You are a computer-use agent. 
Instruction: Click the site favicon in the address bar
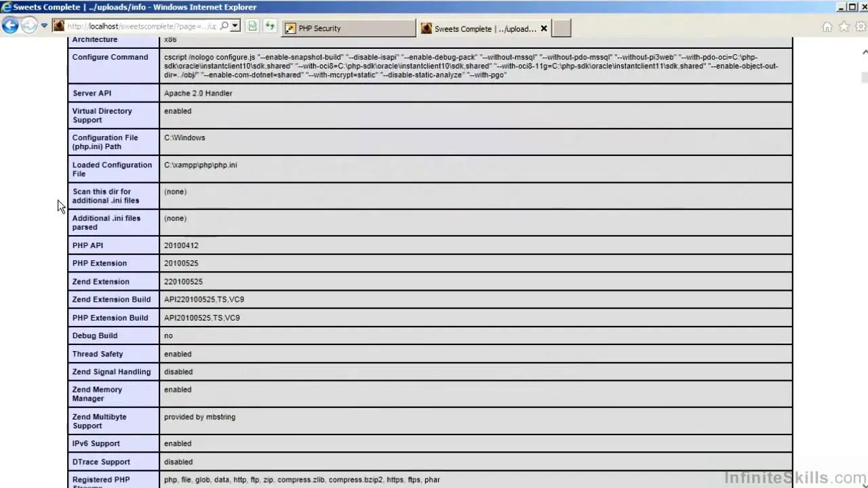point(58,26)
